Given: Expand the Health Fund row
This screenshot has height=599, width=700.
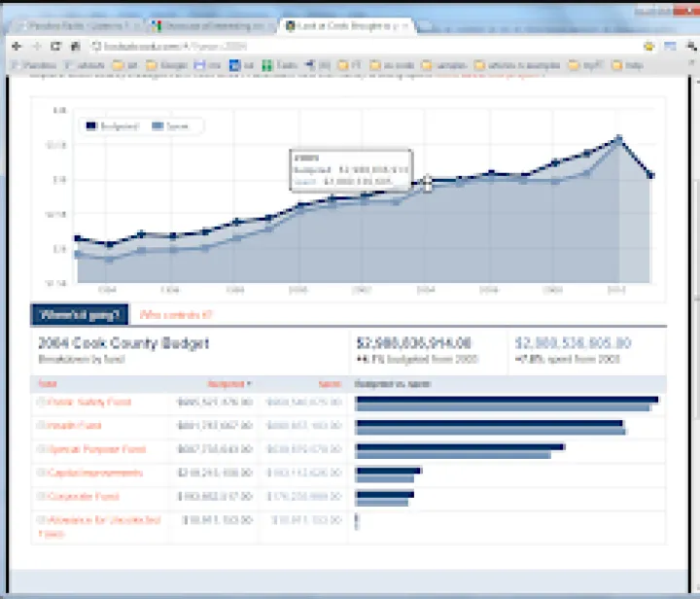Looking at the screenshot, I should 41,426.
